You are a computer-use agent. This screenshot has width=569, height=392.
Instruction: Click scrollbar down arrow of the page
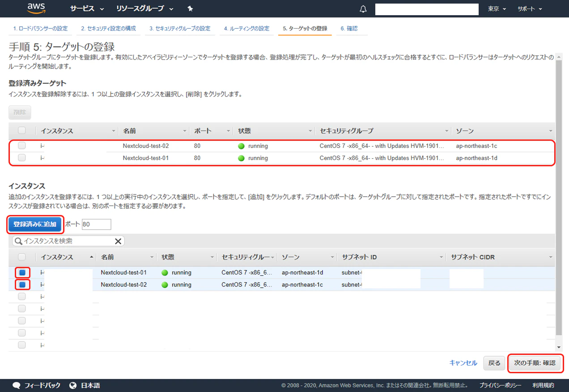(558, 347)
